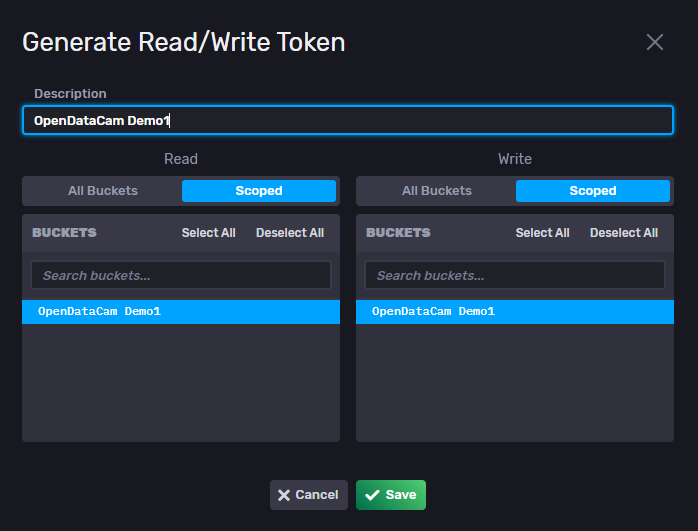Close the Generate Read/Write Token dialog
This screenshot has width=698, height=531.
click(654, 42)
